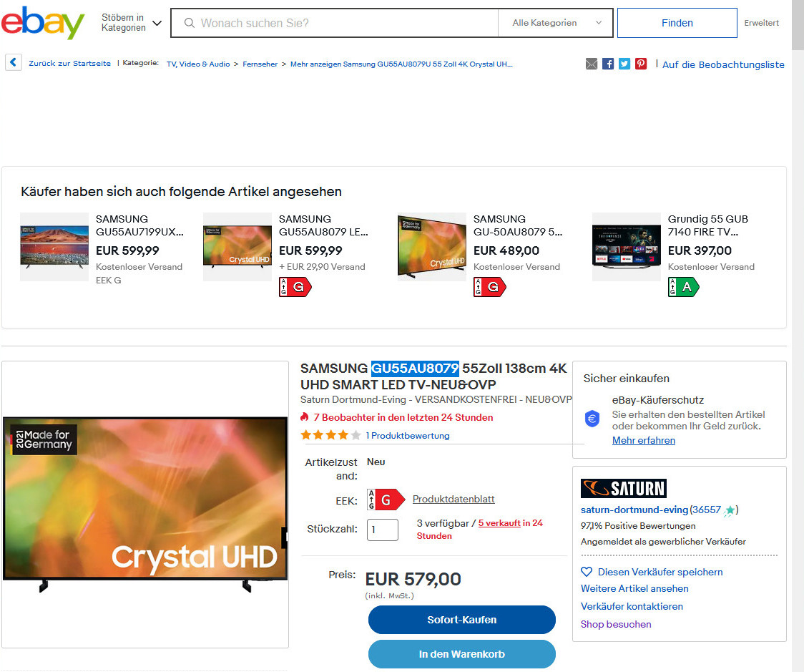Open the Produktdatenblatt link
The height and width of the screenshot is (672, 804).
click(x=454, y=499)
